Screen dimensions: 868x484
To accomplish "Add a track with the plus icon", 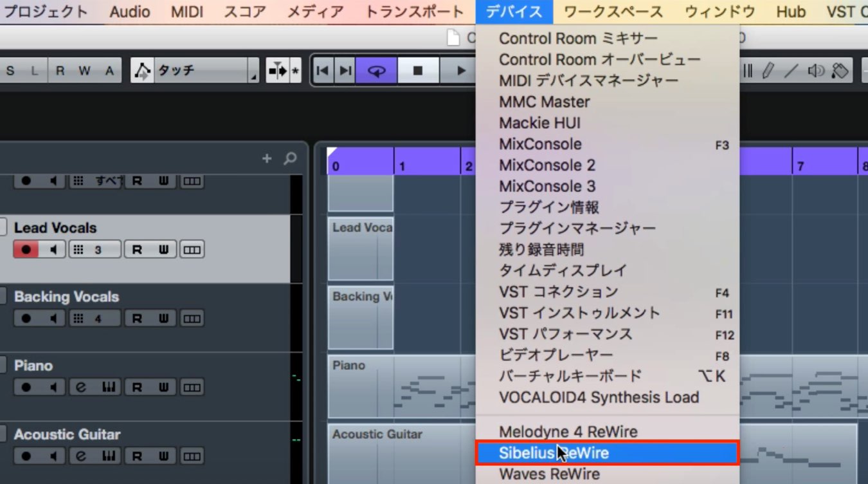I will [x=267, y=158].
